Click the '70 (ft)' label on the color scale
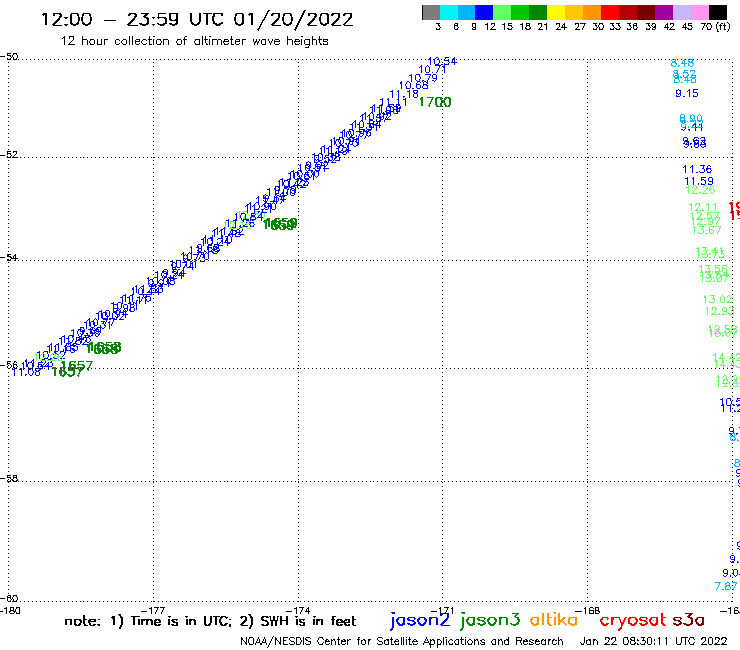This screenshot has height=650, width=740. click(715, 27)
